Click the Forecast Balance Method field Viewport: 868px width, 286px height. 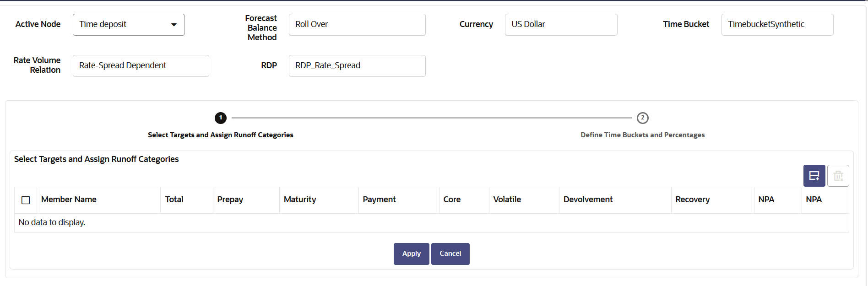pyautogui.click(x=357, y=25)
